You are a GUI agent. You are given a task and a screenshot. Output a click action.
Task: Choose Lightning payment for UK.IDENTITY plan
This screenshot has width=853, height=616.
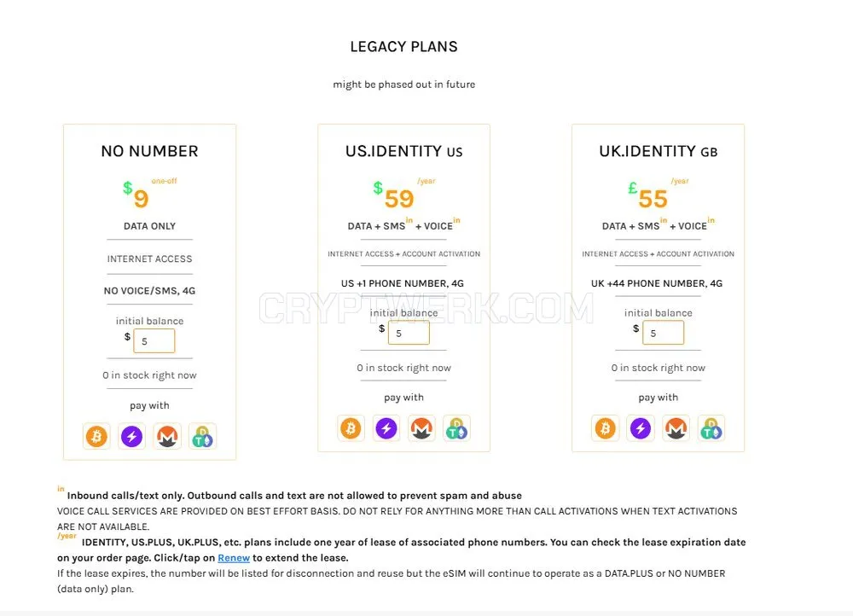[641, 428]
